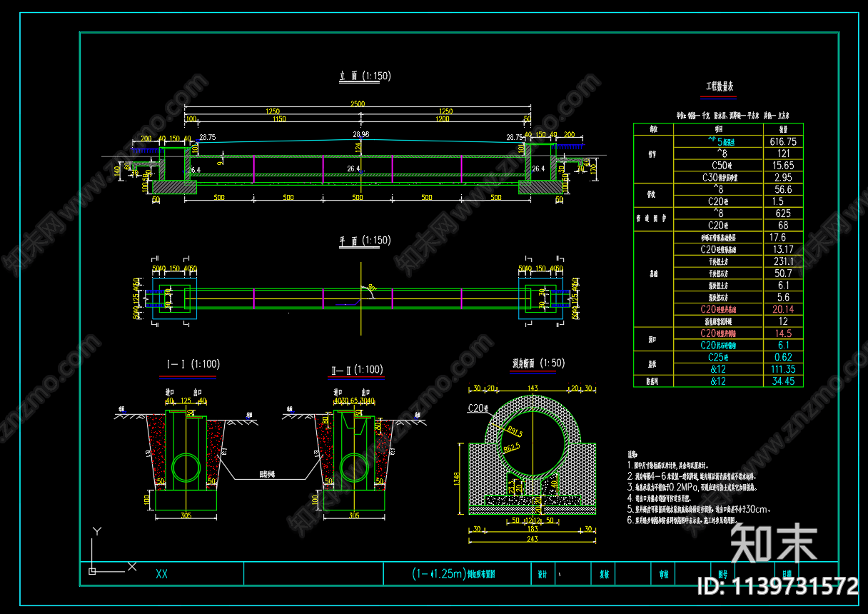
Task: Select the "II—II (1:100)" section title
Action: [x=357, y=370]
